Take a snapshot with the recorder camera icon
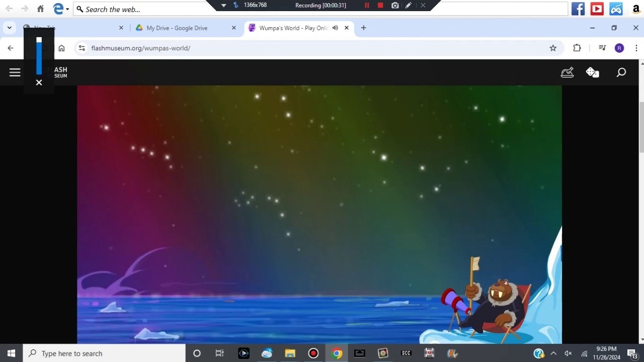644x362 pixels. (x=395, y=6)
